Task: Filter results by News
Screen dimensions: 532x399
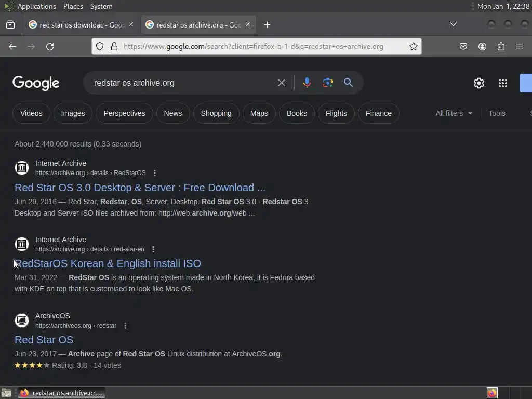Action: pyautogui.click(x=173, y=113)
